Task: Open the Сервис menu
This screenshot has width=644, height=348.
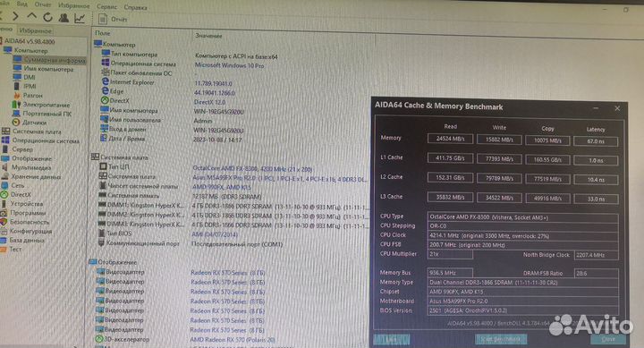Action: click(x=106, y=6)
